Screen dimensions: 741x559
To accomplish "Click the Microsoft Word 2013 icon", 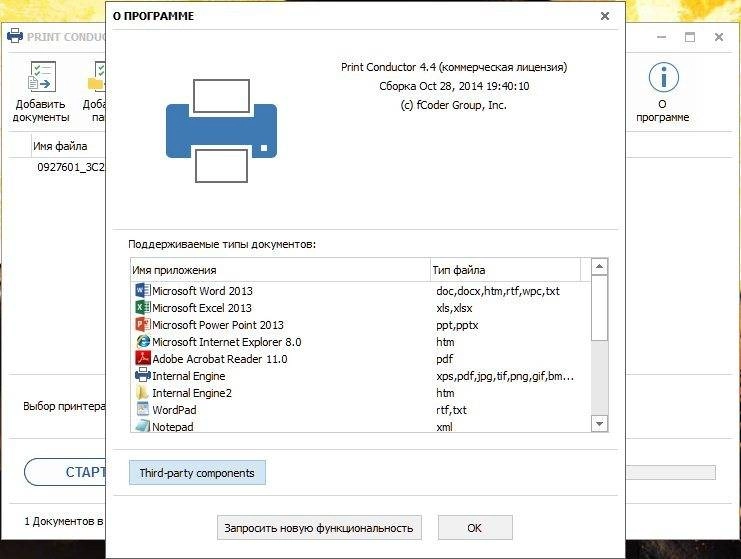I will click(143, 290).
